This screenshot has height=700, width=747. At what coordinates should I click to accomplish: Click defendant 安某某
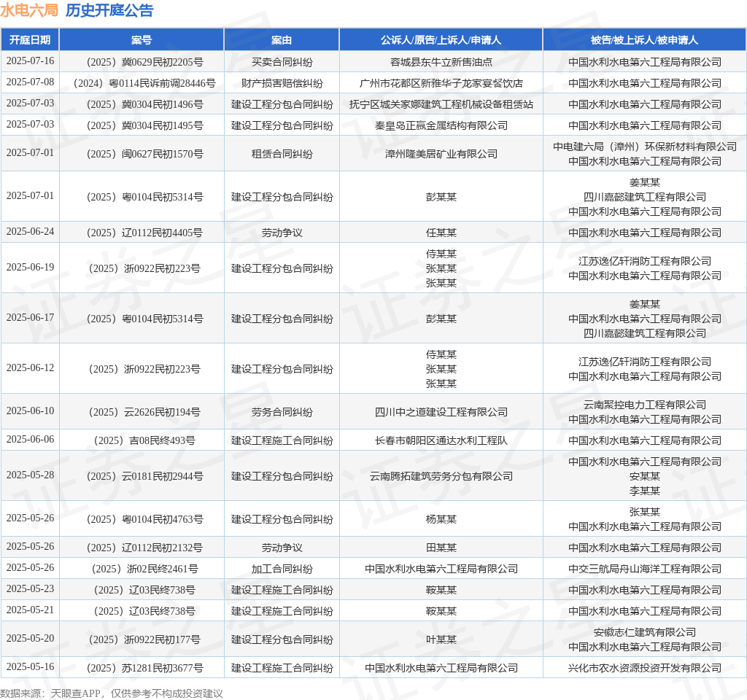coord(645,477)
